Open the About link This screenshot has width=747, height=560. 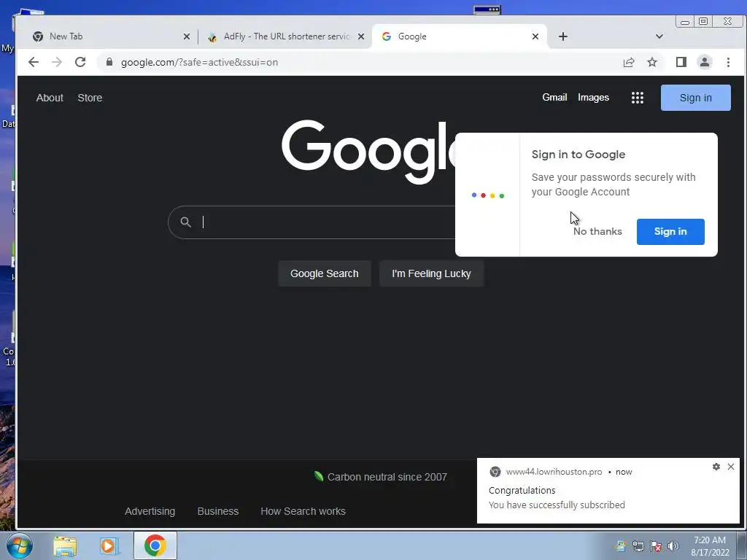pyautogui.click(x=50, y=98)
